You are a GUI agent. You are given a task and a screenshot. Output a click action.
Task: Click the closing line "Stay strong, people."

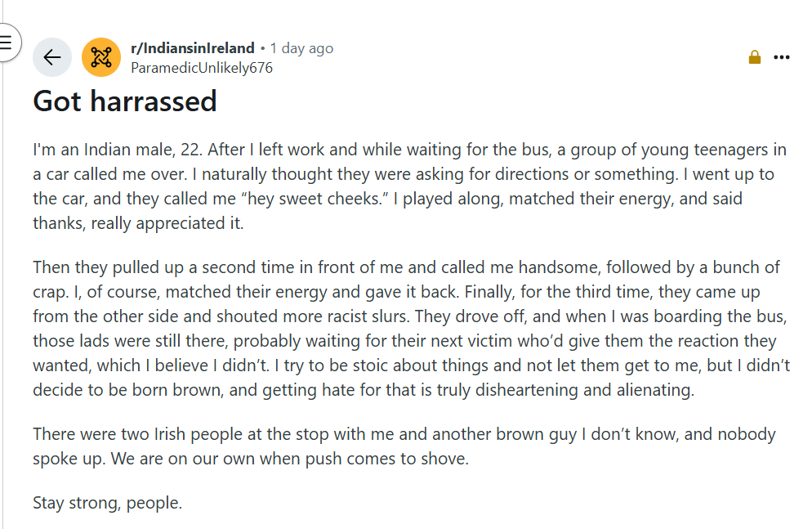pos(107,502)
